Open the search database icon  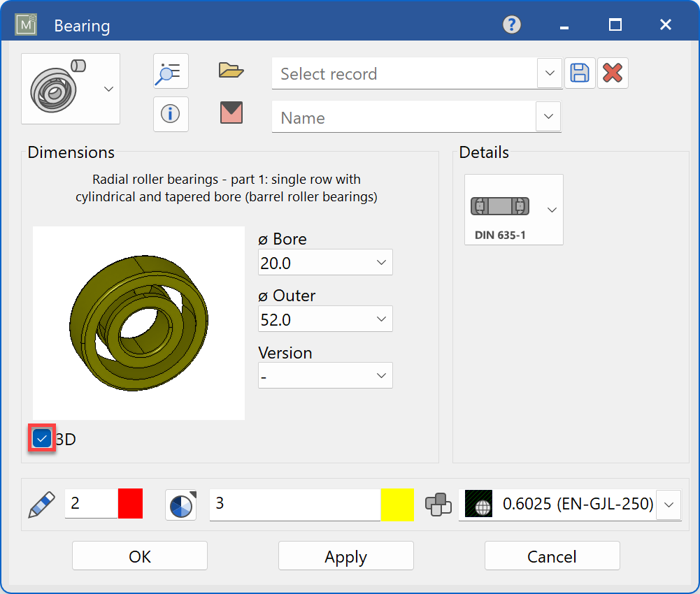click(x=171, y=71)
